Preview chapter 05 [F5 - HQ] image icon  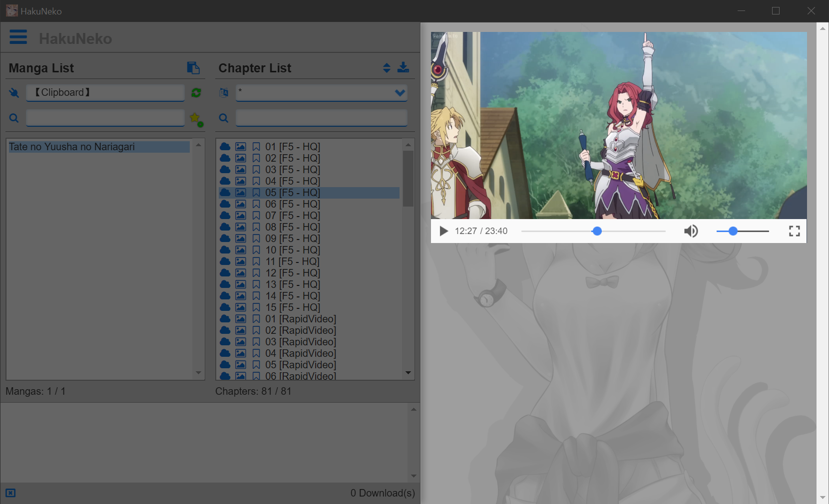pyautogui.click(x=241, y=193)
